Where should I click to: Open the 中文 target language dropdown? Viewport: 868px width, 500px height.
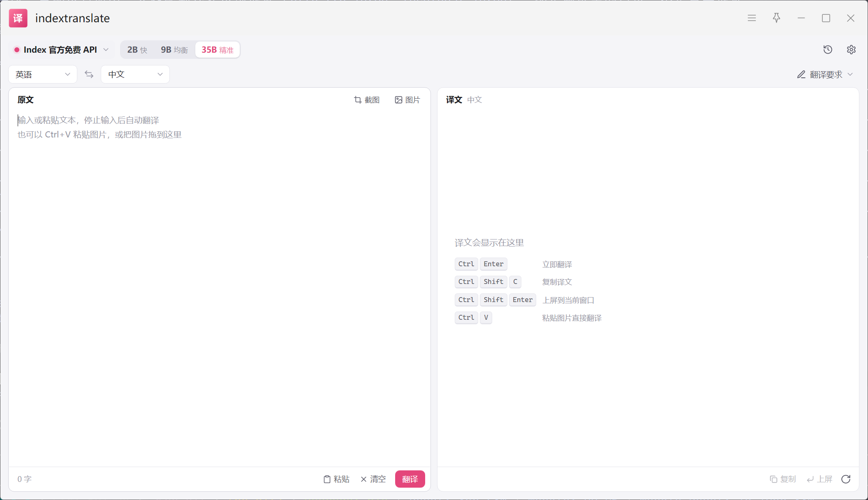click(x=135, y=74)
